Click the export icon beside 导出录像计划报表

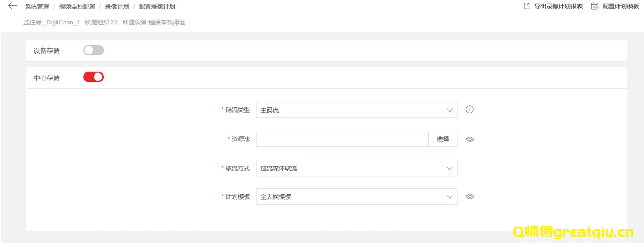tap(527, 7)
